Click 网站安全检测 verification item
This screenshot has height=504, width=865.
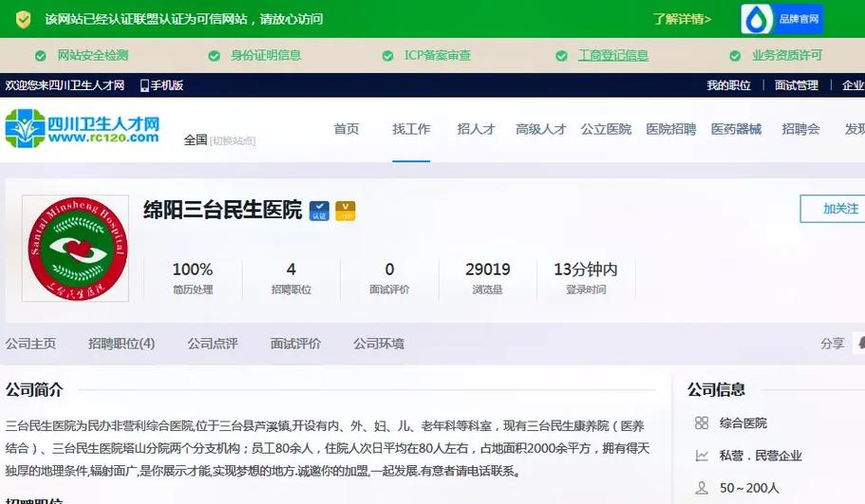click(93, 55)
